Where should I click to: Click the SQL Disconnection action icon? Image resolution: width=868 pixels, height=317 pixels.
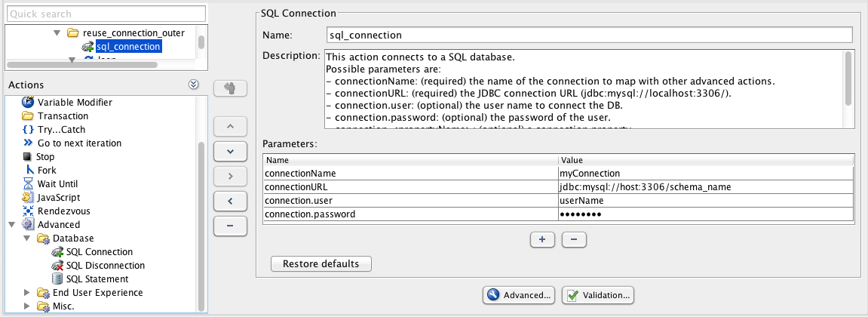coord(57,266)
